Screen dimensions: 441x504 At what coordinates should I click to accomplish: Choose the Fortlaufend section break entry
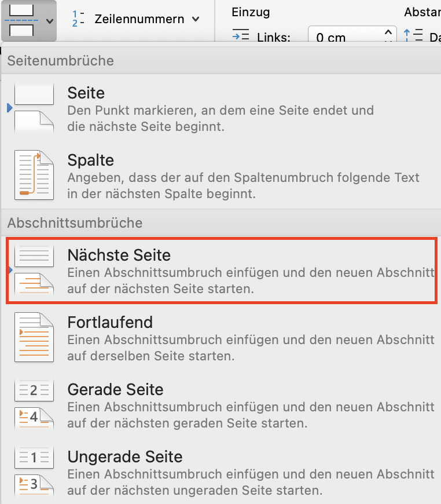[221, 338]
